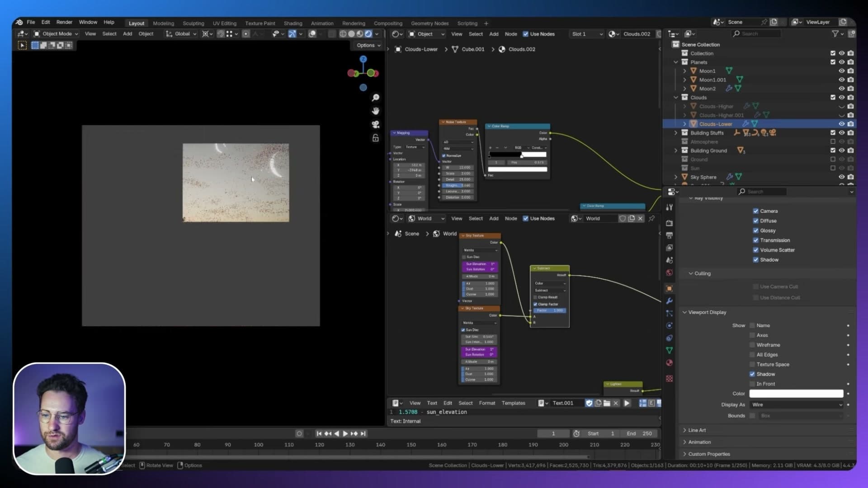Click the End frame field in timeline

click(x=639, y=434)
